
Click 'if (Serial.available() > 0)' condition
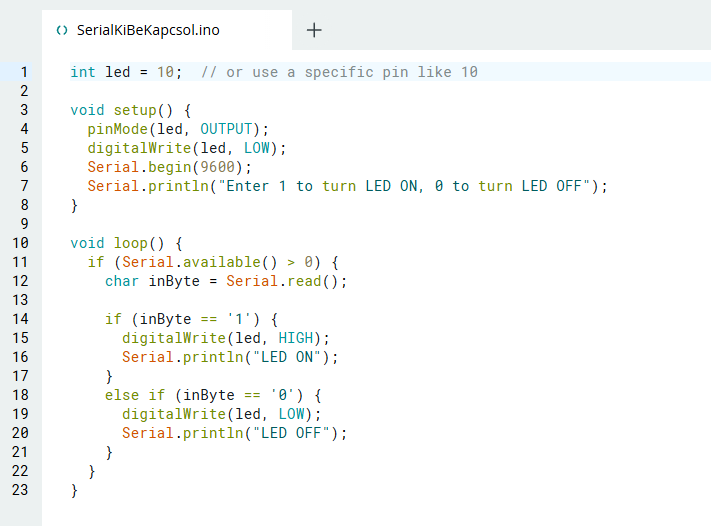point(214,262)
